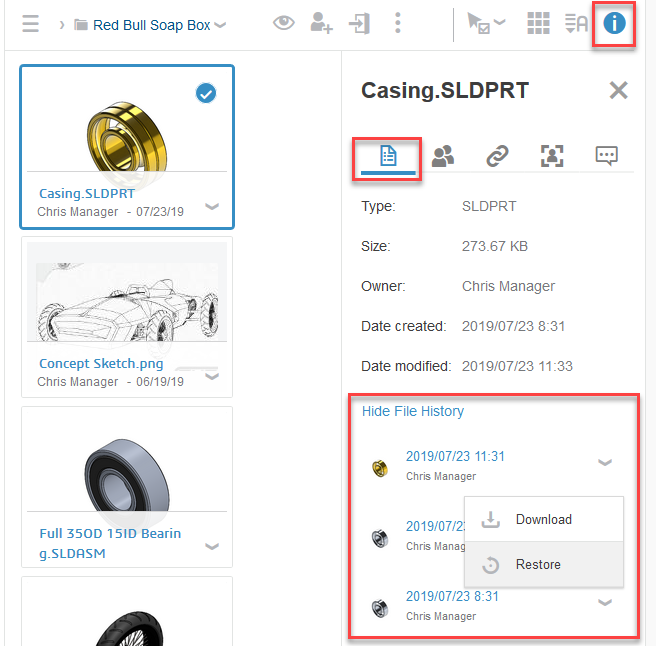Toggle the eye visibility icon in toolbar
This screenshot has width=656, height=646.
tap(284, 24)
